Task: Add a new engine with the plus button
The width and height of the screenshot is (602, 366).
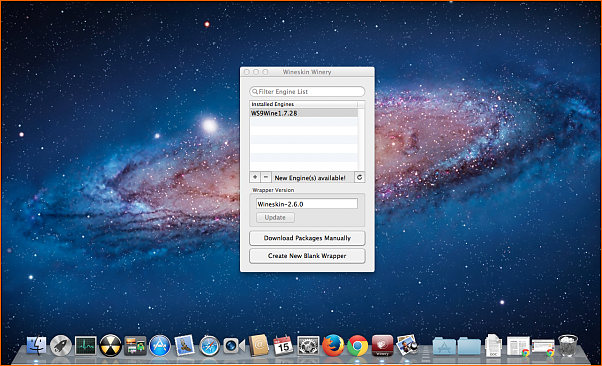Action: [255, 177]
